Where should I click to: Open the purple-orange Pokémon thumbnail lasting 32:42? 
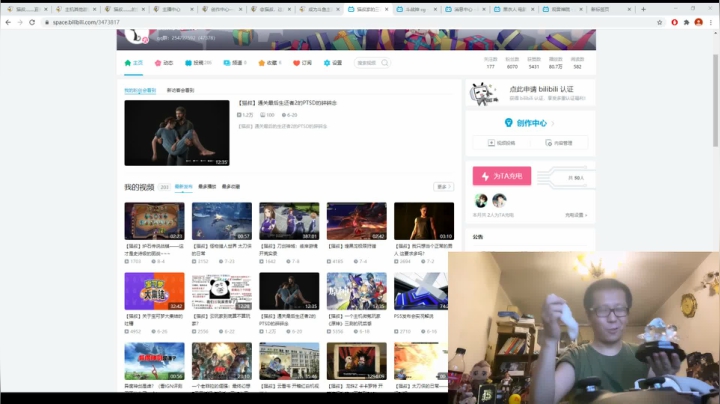pos(154,291)
